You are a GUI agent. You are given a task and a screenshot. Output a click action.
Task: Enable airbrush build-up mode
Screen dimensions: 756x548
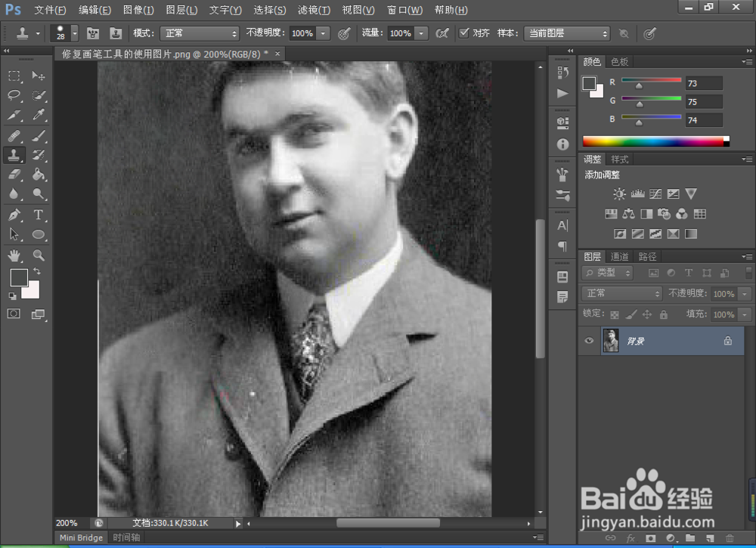coord(442,33)
